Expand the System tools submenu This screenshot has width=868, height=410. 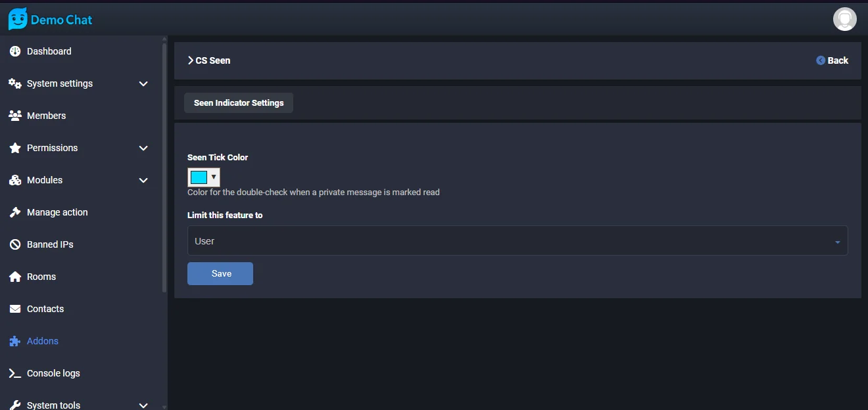tap(143, 405)
